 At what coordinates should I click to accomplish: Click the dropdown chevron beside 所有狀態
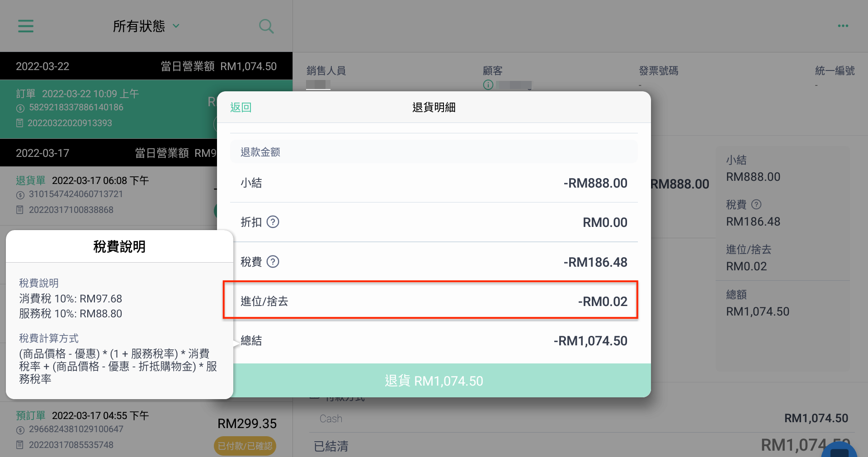(176, 26)
